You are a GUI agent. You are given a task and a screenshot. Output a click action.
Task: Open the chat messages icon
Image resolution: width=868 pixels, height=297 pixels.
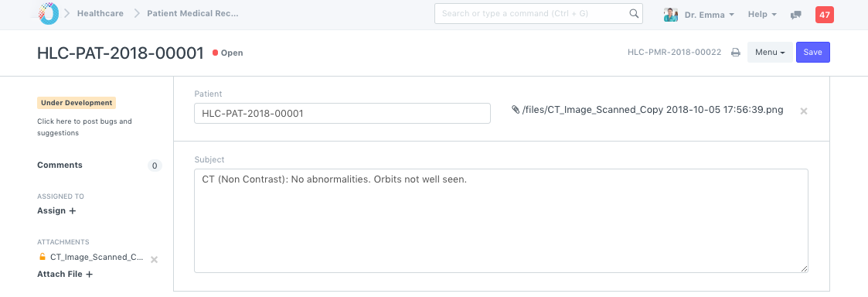click(796, 15)
